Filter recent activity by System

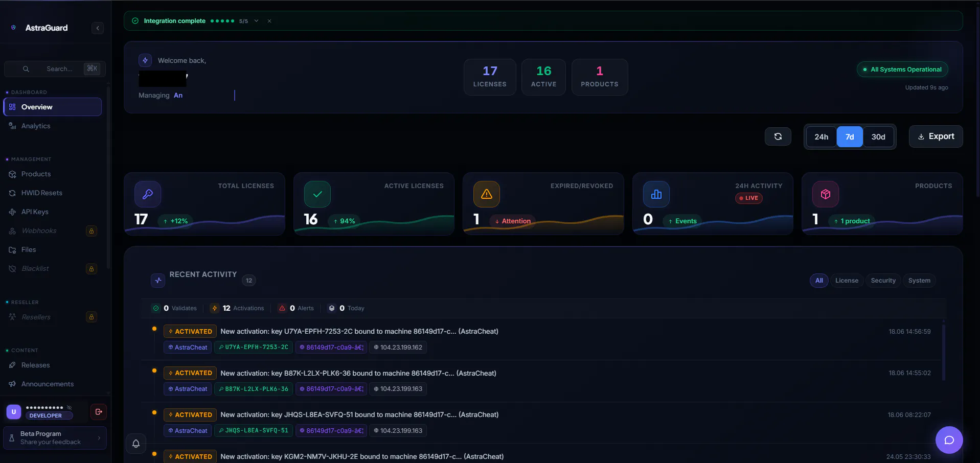coord(919,281)
